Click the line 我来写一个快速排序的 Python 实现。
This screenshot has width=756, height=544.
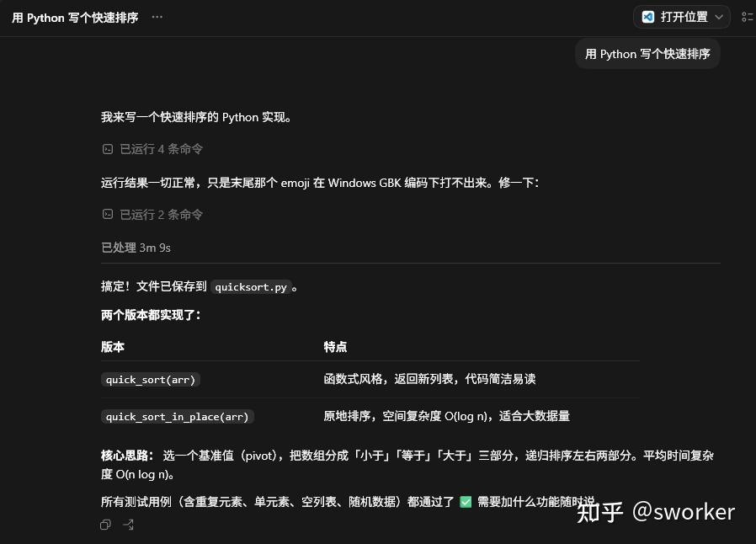(196, 117)
